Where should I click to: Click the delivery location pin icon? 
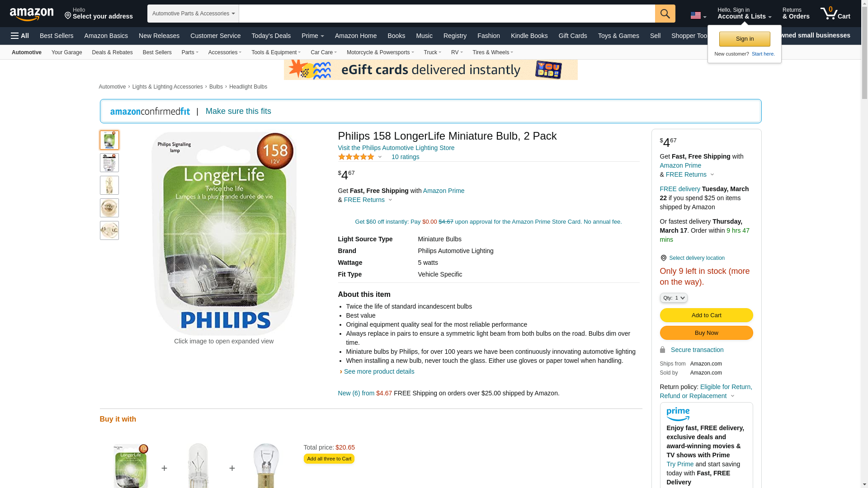(x=663, y=258)
